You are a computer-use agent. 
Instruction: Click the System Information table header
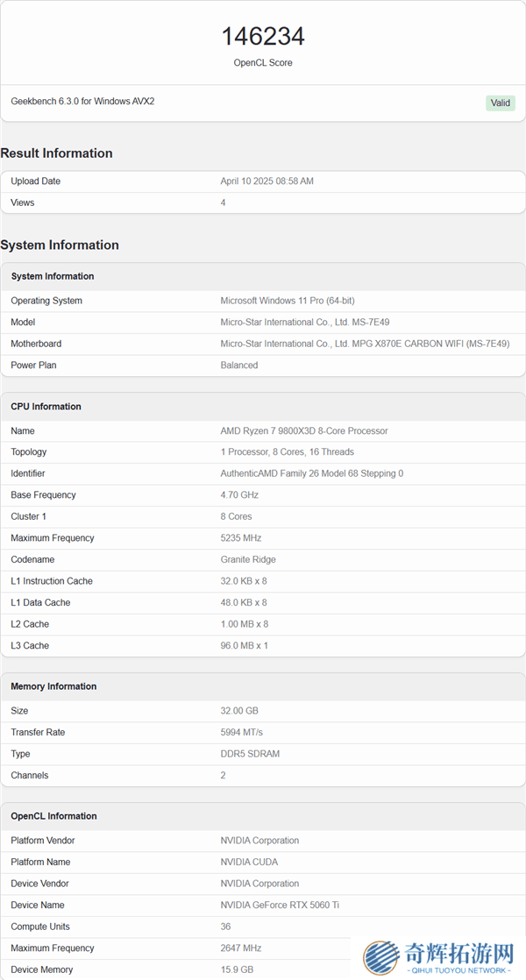pos(53,276)
